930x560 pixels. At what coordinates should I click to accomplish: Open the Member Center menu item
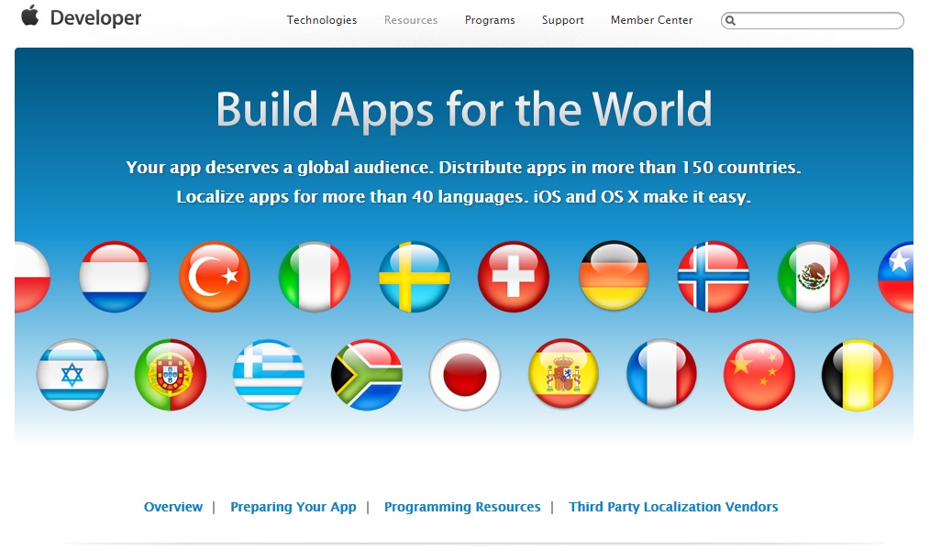[651, 20]
